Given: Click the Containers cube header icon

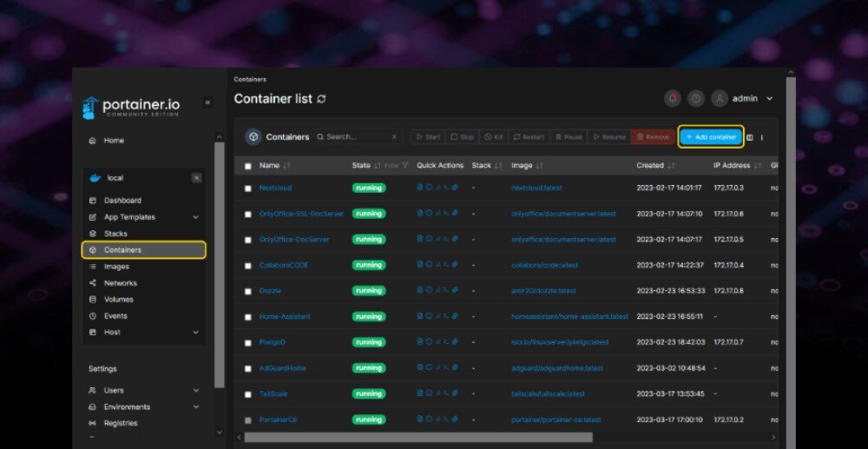Looking at the screenshot, I should click(253, 136).
